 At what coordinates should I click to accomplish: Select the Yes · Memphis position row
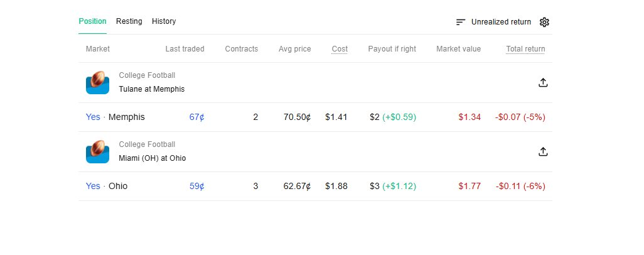point(316,117)
